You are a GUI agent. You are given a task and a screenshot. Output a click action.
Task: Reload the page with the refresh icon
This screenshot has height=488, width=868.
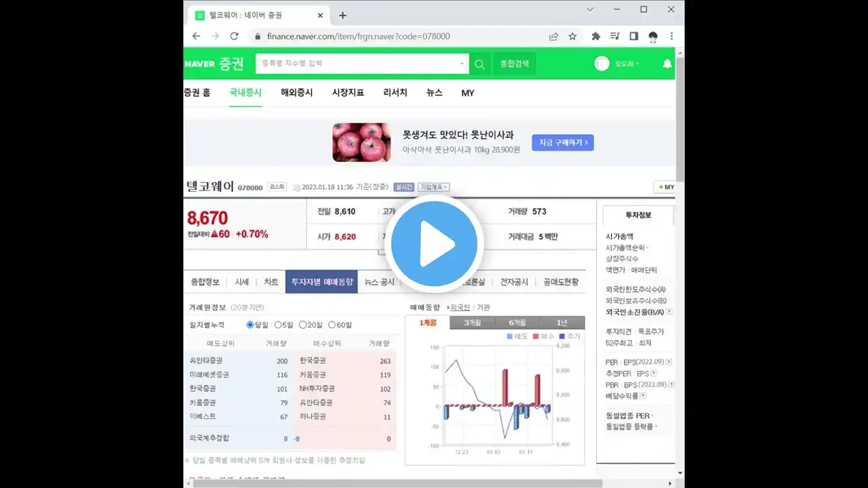[x=234, y=36]
